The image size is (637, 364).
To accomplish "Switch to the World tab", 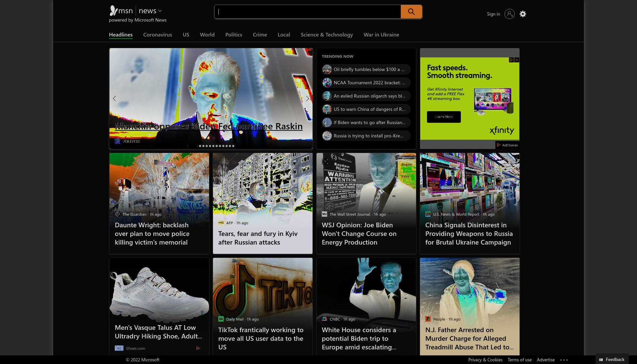I will [x=207, y=35].
